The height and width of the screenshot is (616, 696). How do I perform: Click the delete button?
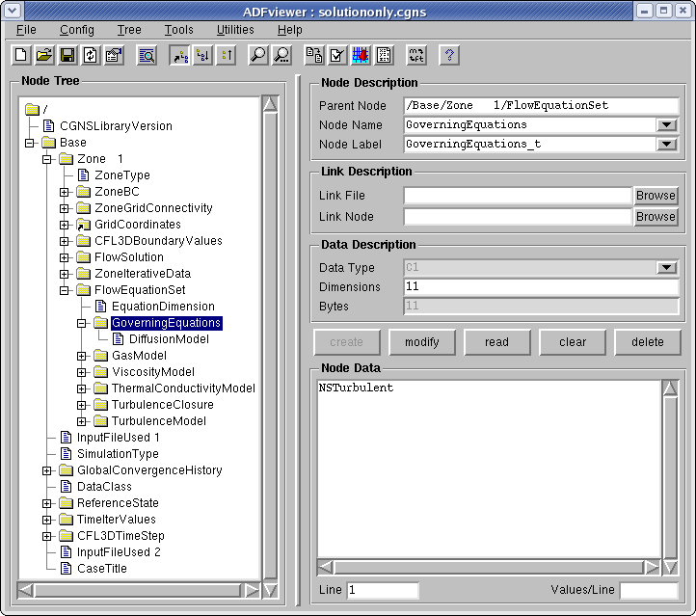click(648, 342)
